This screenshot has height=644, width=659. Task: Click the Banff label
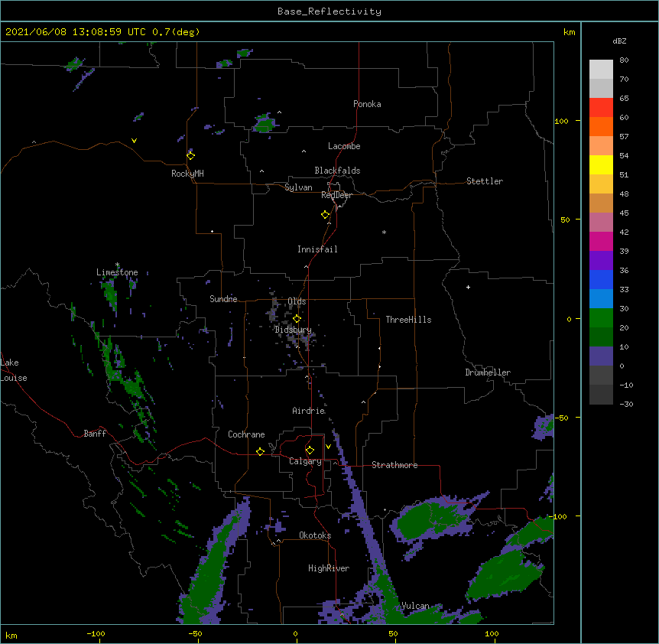coord(95,434)
